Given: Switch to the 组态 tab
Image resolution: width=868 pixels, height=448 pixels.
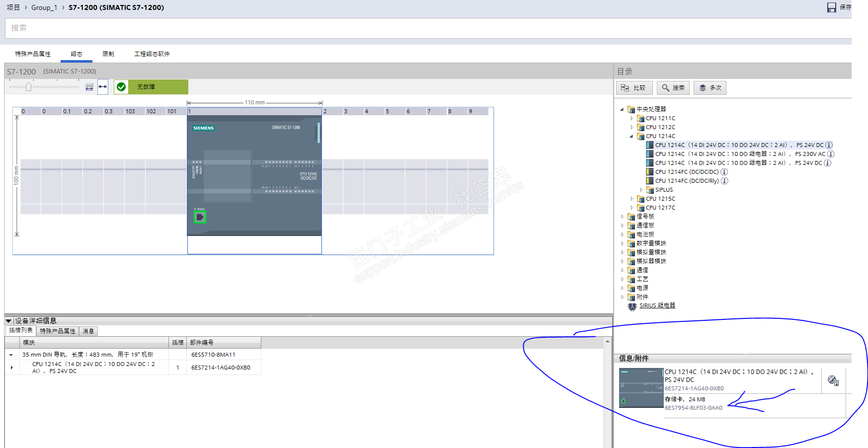Looking at the screenshot, I should coord(77,54).
